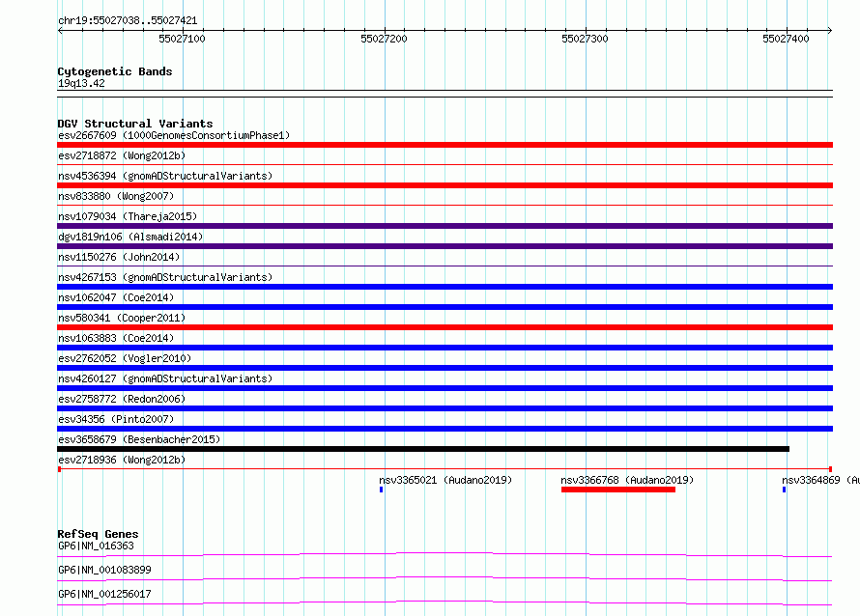This screenshot has width=860, height=616.
Task: Click the left arrow of the coordinate ruler
Action: [60, 30]
